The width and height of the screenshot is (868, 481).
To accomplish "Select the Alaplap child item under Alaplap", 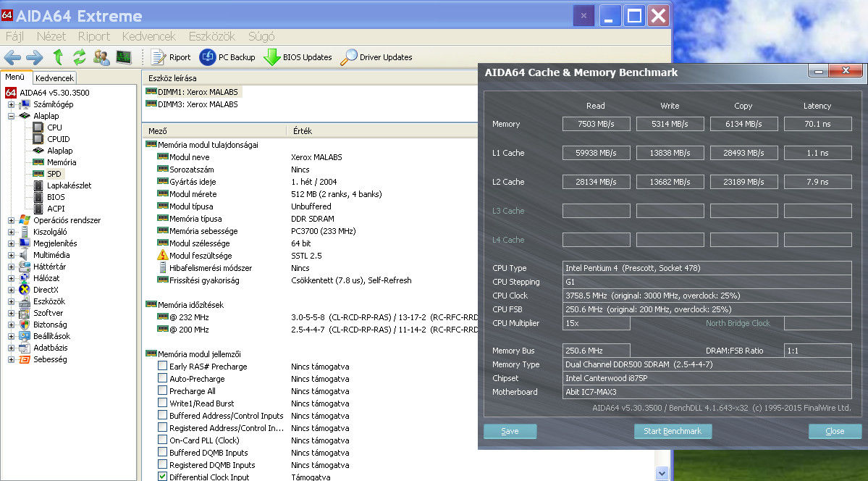I will [60, 151].
